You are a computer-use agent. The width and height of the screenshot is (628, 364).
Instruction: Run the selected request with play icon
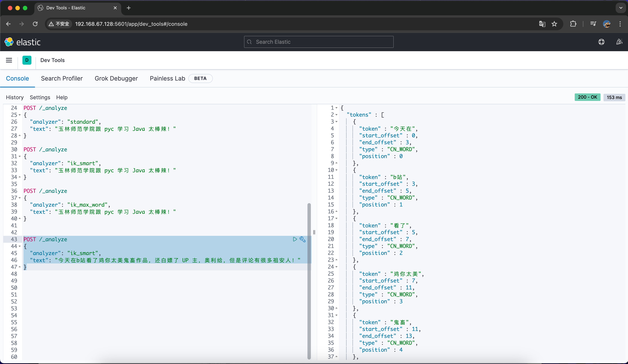[295, 239]
